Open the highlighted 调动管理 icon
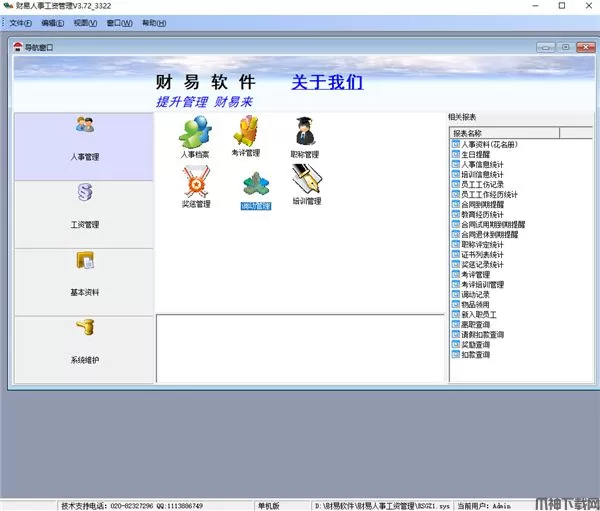 point(256,191)
